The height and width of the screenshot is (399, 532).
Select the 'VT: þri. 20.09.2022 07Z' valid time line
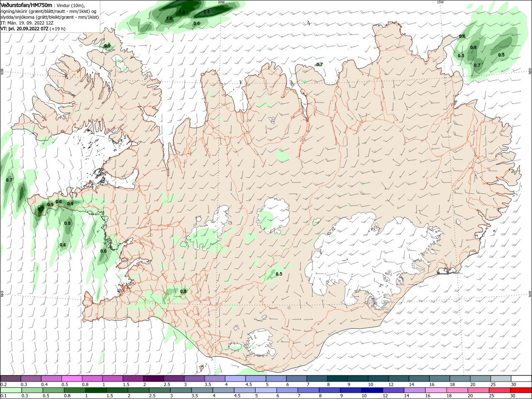pos(25,29)
